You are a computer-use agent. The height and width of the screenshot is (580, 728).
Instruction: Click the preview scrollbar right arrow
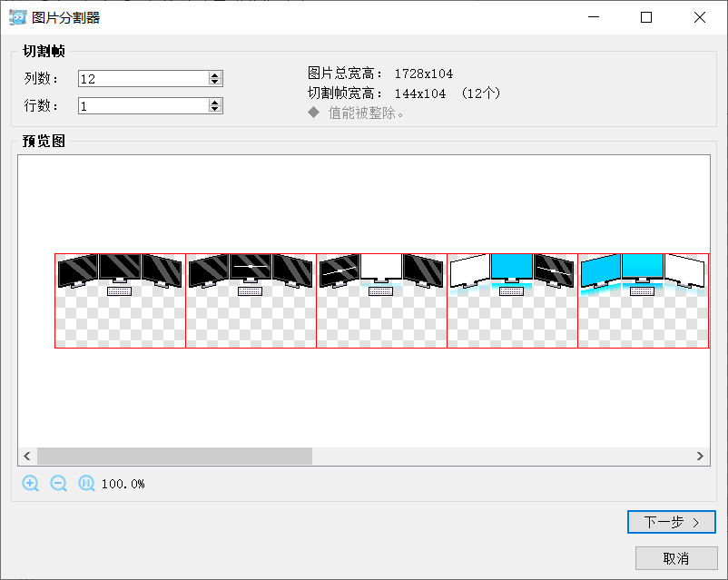pyautogui.click(x=700, y=457)
